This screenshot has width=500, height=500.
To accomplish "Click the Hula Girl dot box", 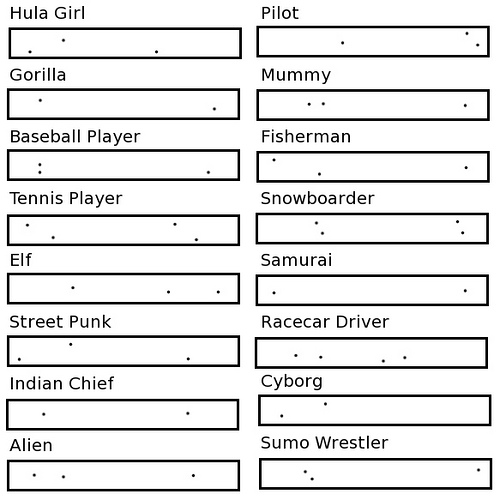I will [125, 43].
